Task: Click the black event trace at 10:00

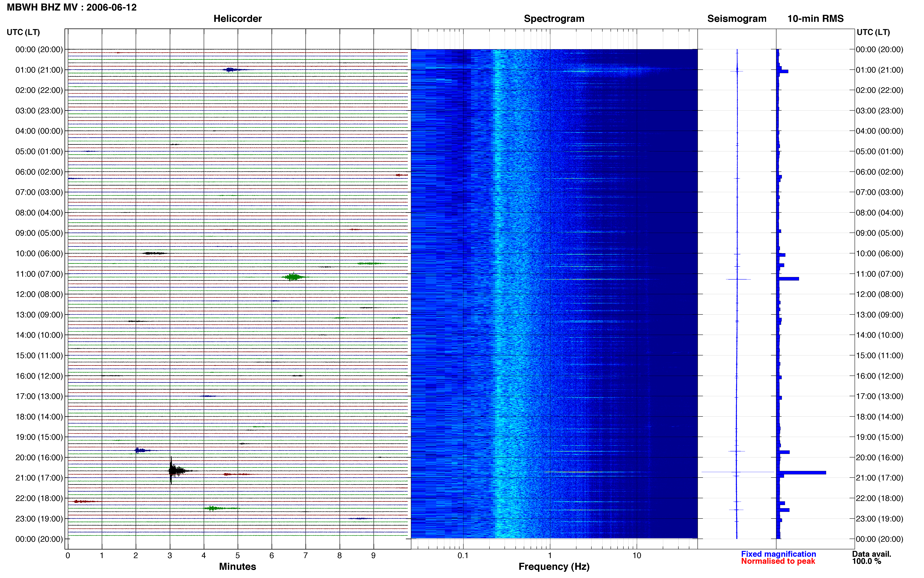Action: (x=155, y=253)
